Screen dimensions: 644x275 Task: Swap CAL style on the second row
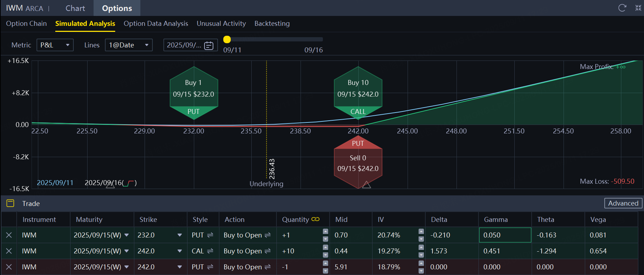pyautogui.click(x=210, y=251)
